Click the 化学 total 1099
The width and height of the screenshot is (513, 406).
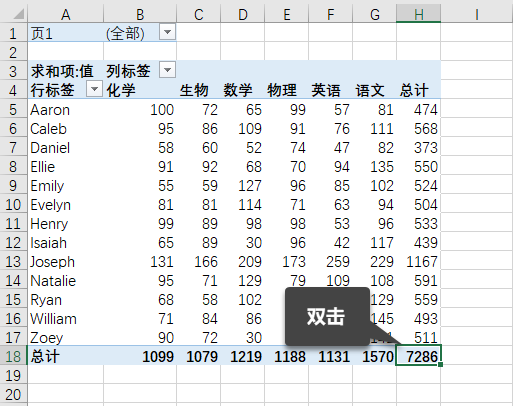[x=140, y=356]
